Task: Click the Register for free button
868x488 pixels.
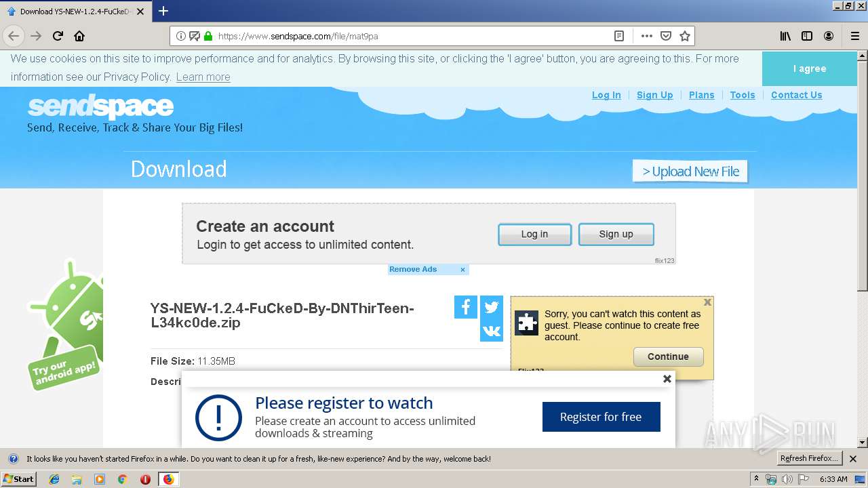Action: pos(601,417)
